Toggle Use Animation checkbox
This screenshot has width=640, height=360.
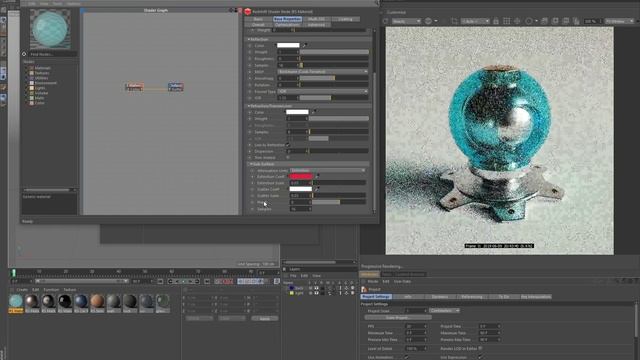click(x=407, y=357)
